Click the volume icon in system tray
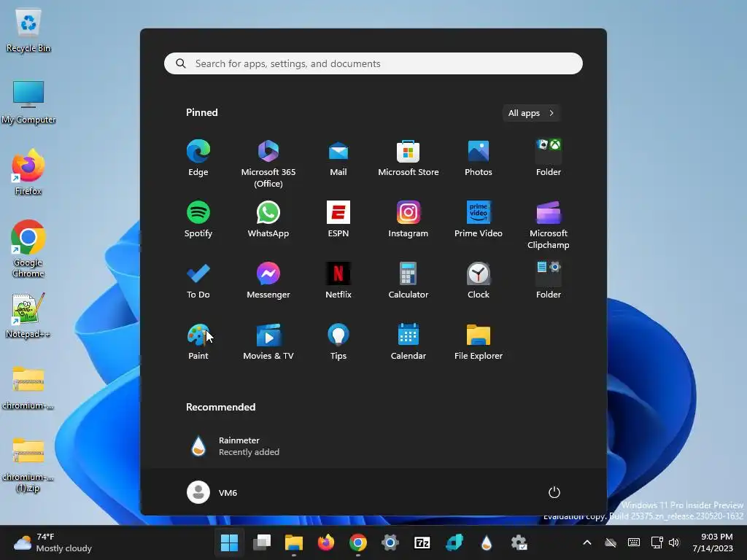747x560 pixels. [673, 542]
